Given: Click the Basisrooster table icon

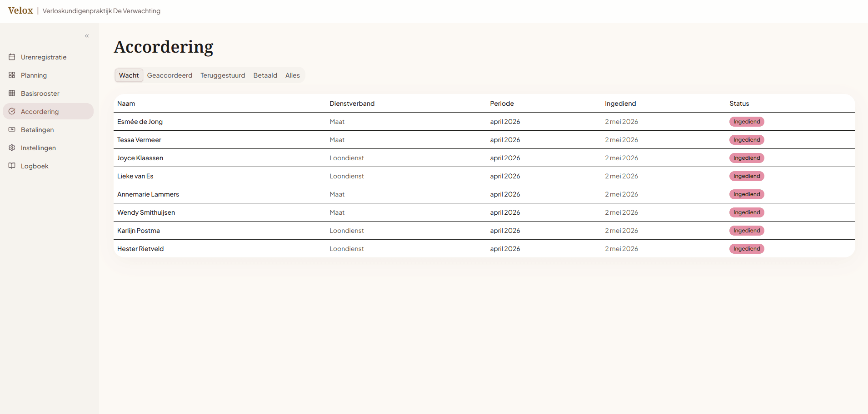Looking at the screenshot, I should tap(12, 94).
